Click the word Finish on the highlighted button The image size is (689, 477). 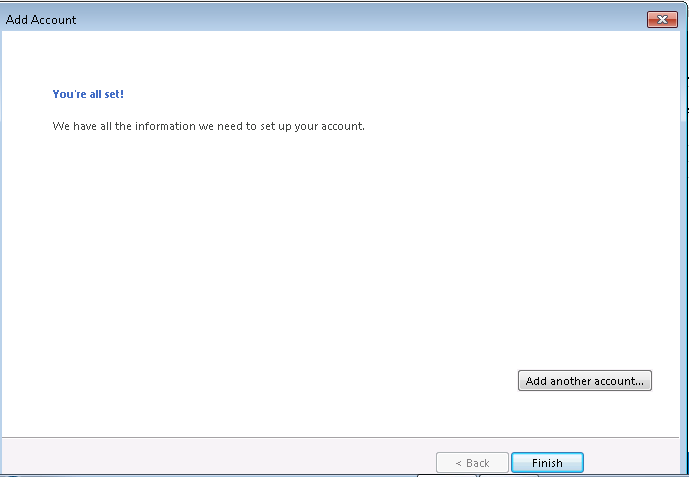pos(547,463)
